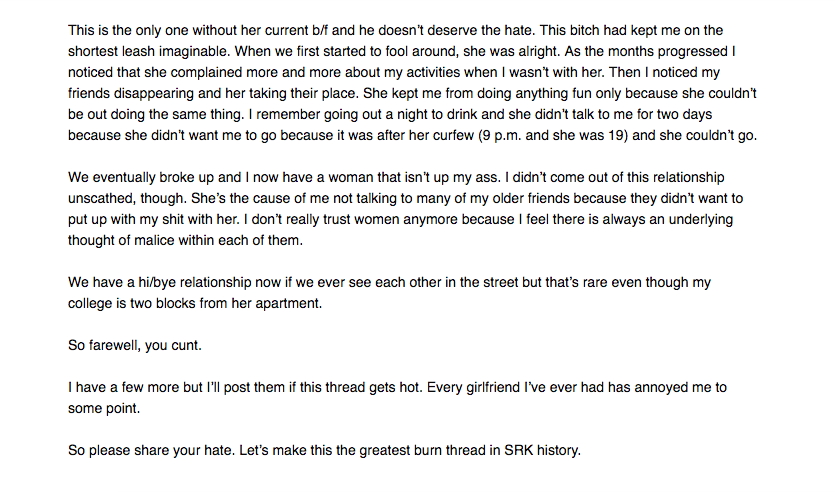
Task: Click the sentence "I have a few more"
Action: click(x=397, y=398)
